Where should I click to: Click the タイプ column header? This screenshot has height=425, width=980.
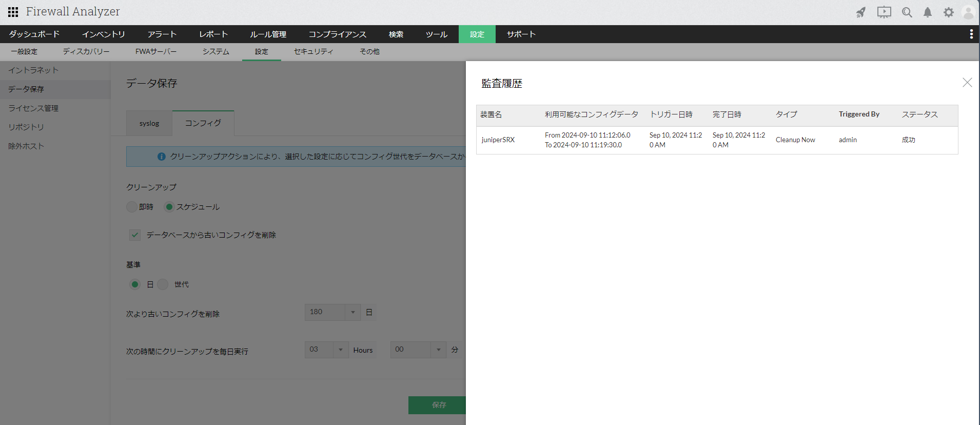787,114
